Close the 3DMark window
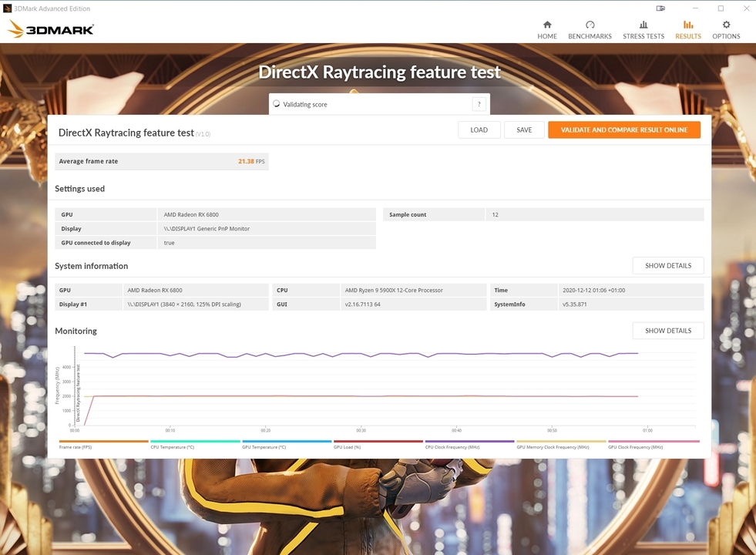 point(746,8)
